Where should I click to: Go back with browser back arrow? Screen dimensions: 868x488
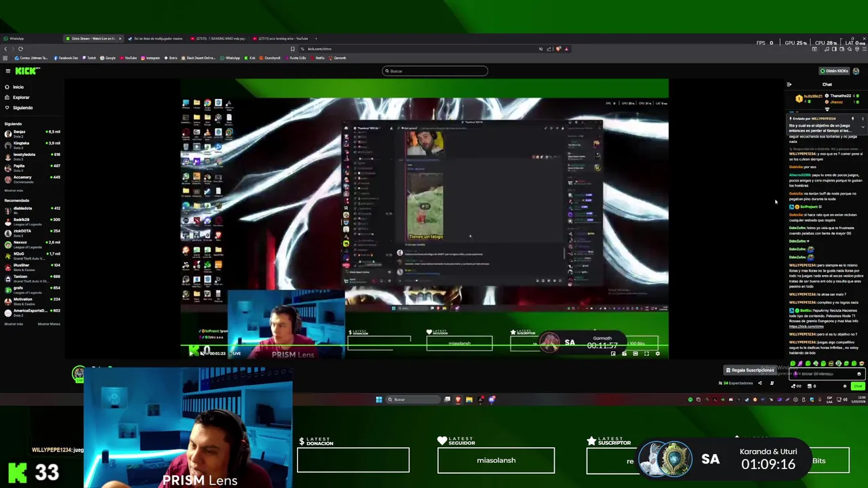[5, 49]
